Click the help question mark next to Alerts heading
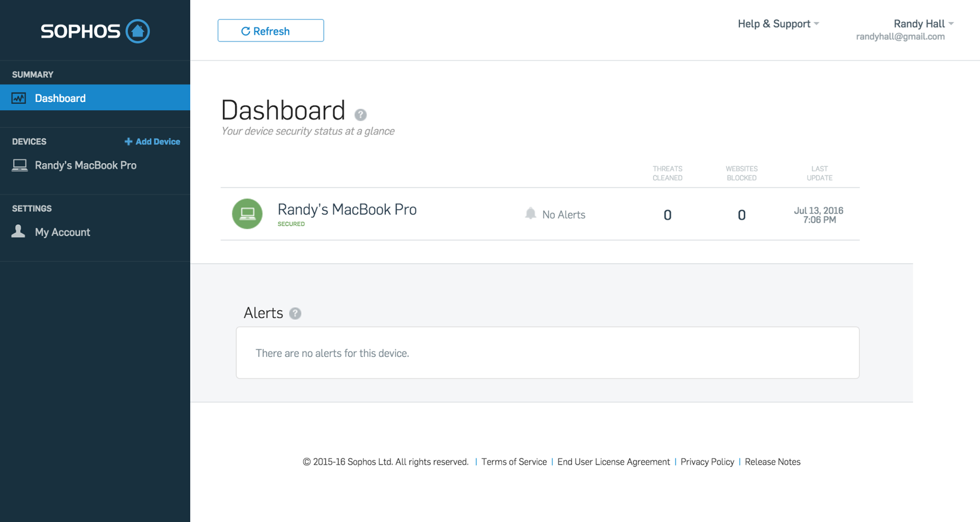This screenshot has width=980, height=522. (x=295, y=313)
